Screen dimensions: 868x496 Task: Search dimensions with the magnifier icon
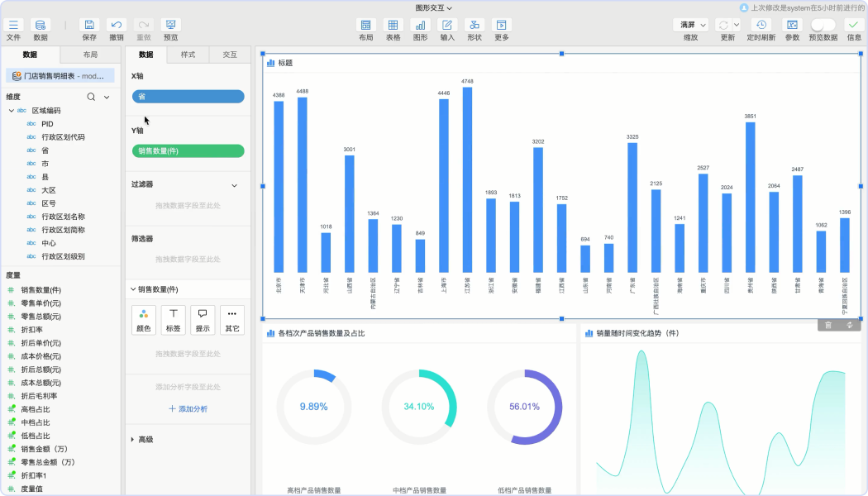coord(92,97)
